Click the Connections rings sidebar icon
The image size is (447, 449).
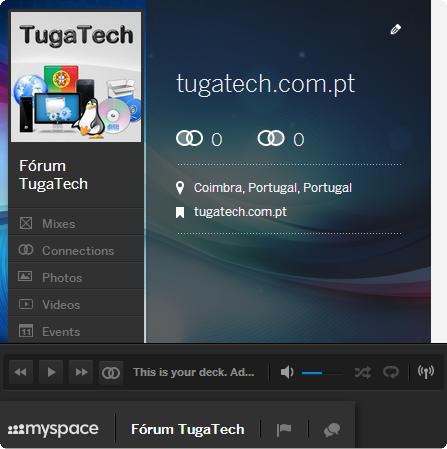(26, 250)
